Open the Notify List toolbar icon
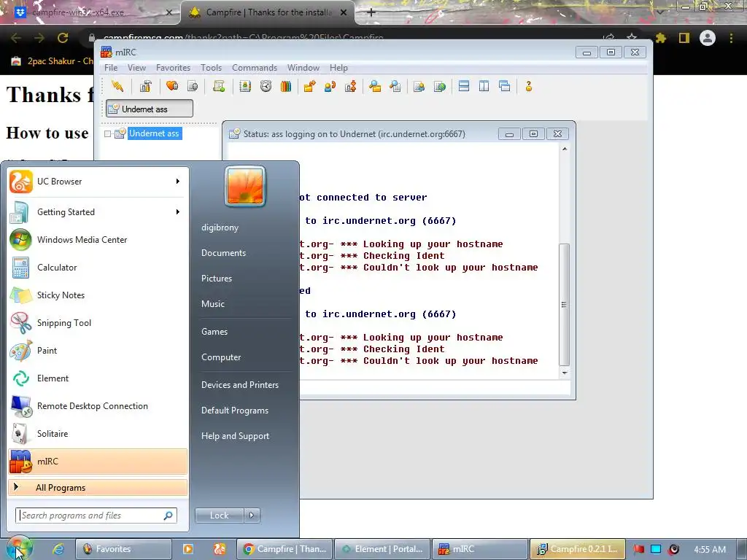 (x=419, y=86)
